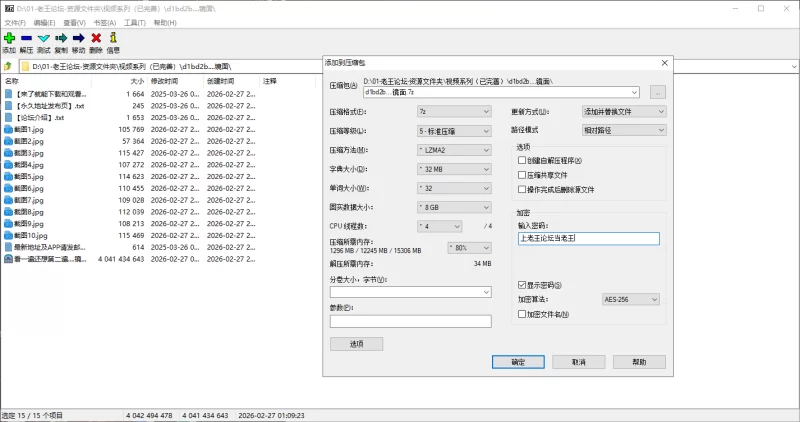Click the 确定 button
Image resolution: width=800 pixels, height=422 pixels.
point(518,362)
